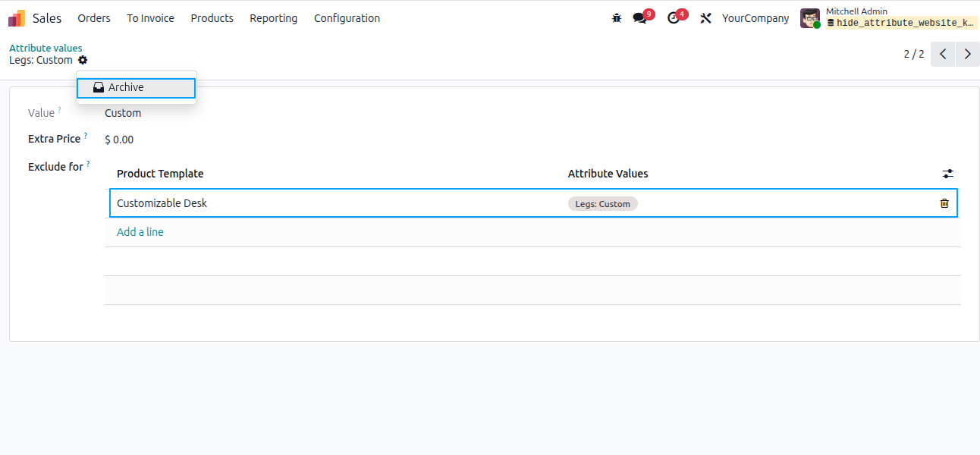Click the Attribute Values column header
Image resolution: width=980 pixels, height=455 pixels.
[608, 174]
